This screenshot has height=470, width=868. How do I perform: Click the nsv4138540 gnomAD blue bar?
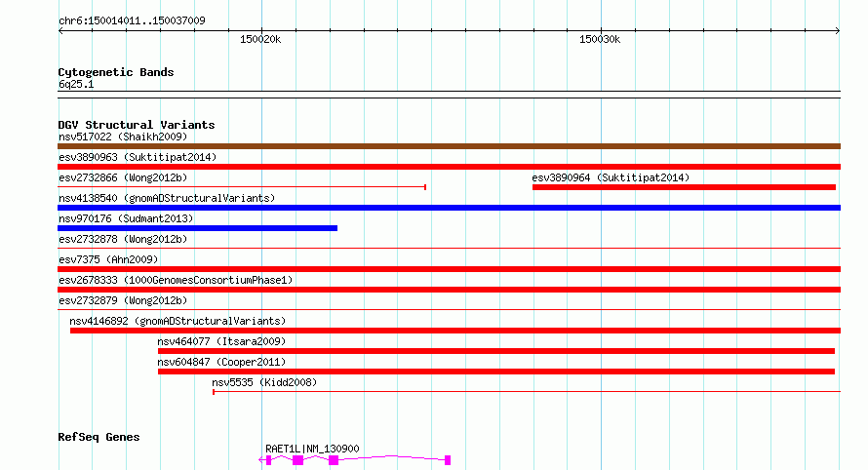tap(449, 208)
